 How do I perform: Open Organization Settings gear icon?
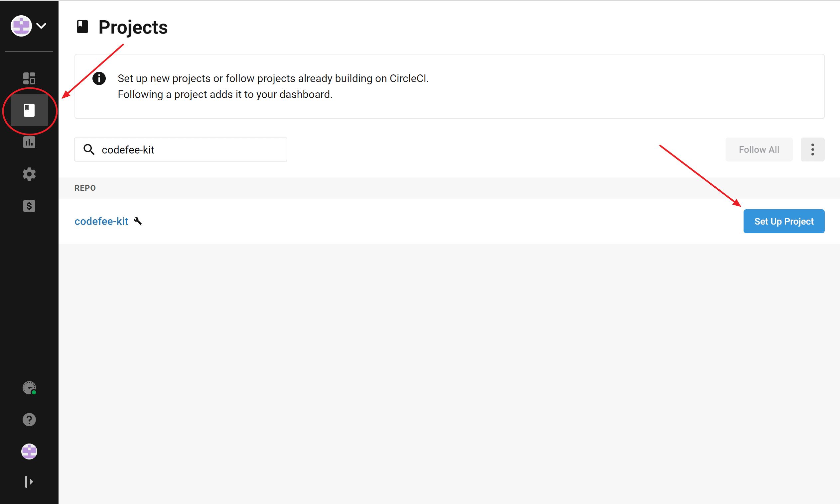point(29,174)
